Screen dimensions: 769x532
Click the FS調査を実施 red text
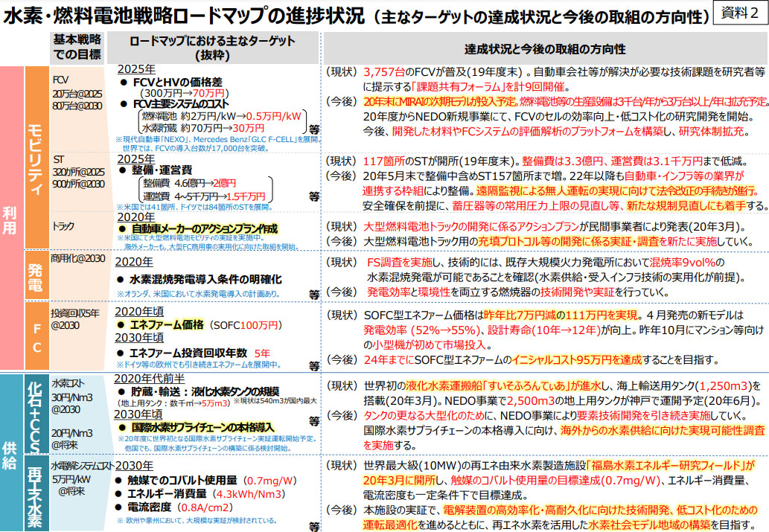coord(400,263)
